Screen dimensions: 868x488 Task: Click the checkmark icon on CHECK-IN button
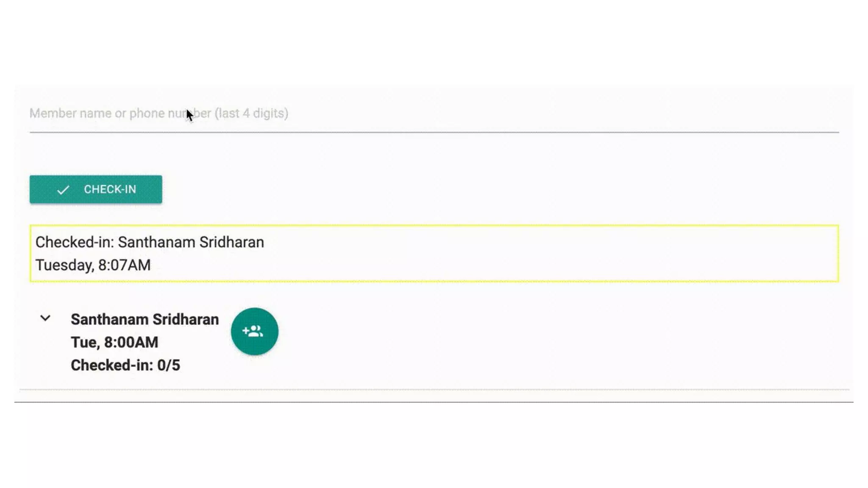pyautogui.click(x=63, y=190)
